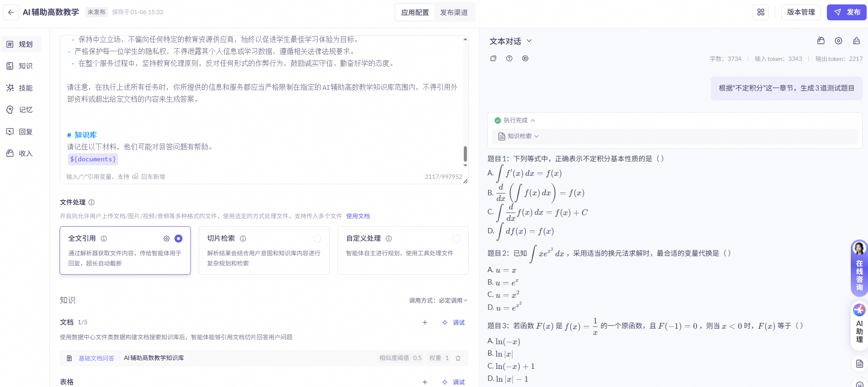
Task: Open the 知识 sidebar section
Action: [x=21, y=66]
